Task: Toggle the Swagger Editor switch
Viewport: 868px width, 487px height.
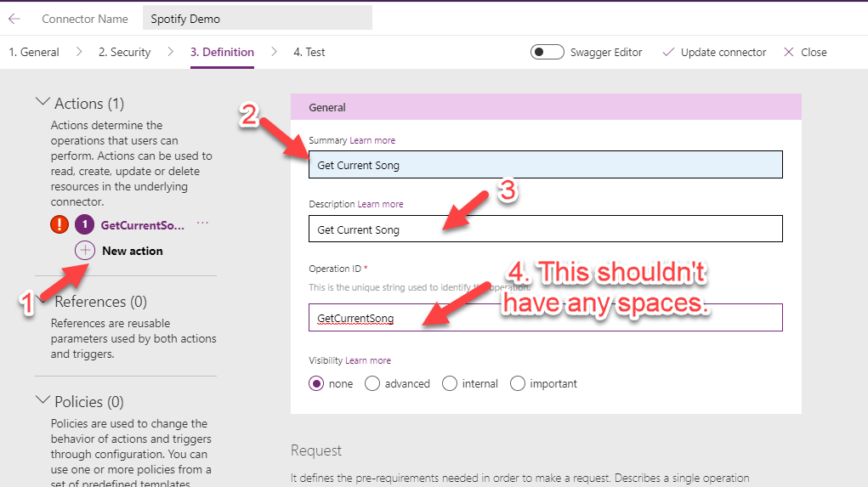Action: 547,52
